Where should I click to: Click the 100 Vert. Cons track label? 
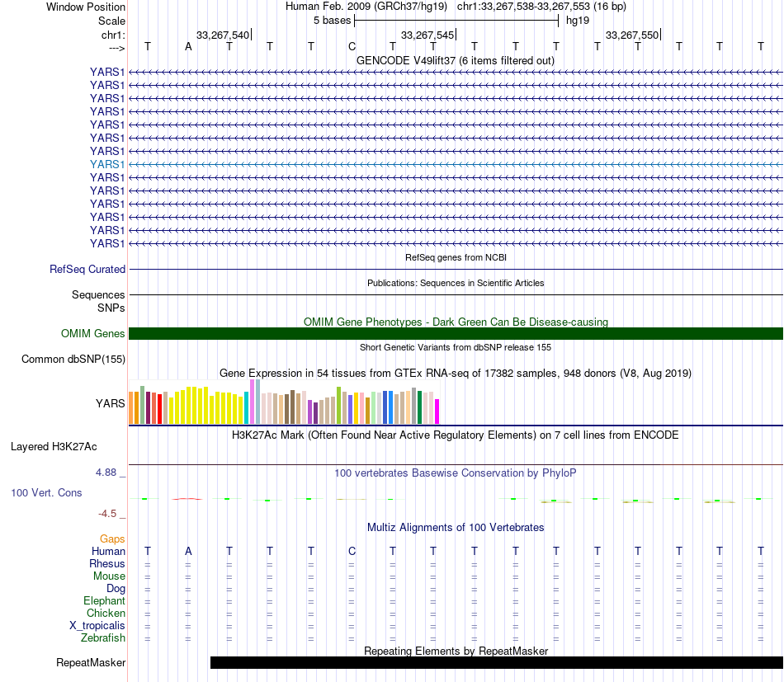coord(46,492)
